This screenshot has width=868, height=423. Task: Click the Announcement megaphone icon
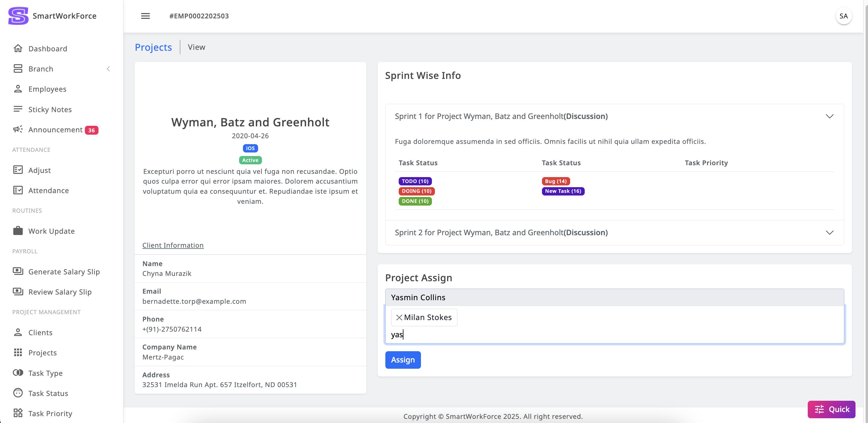point(18,129)
